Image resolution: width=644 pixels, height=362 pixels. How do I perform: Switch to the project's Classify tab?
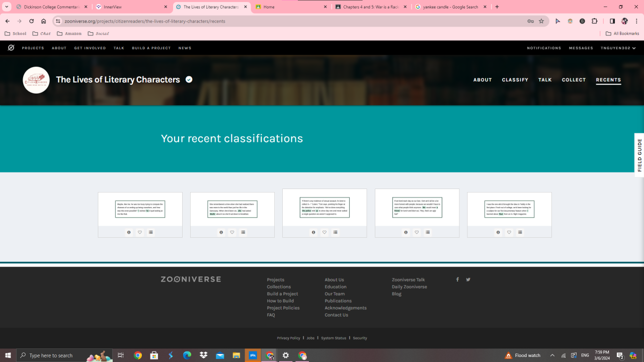(515, 80)
